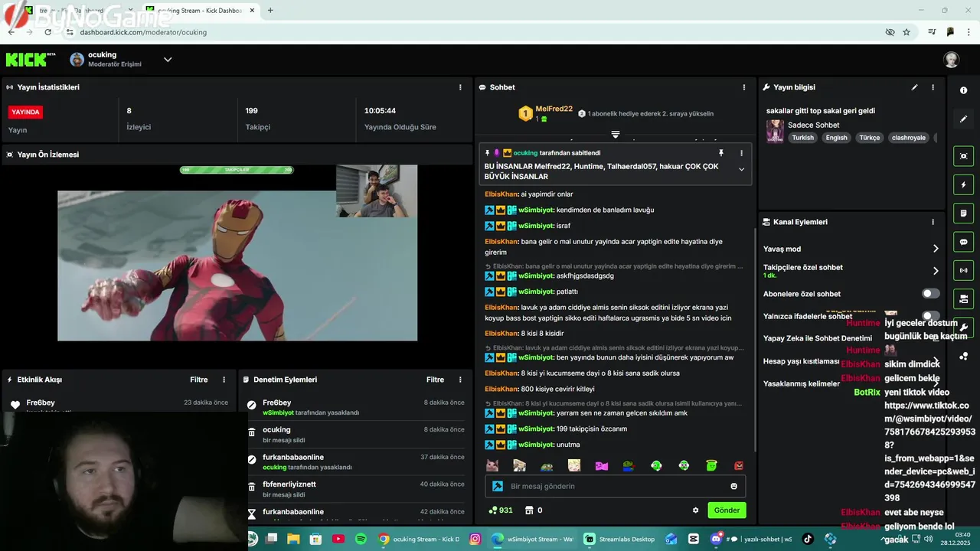Filter Denetim Eylemleri with Filtre

pyautogui.click(x=436, y=380)
